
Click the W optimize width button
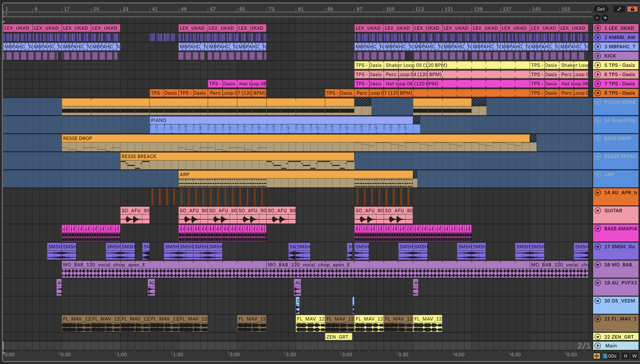634,356
